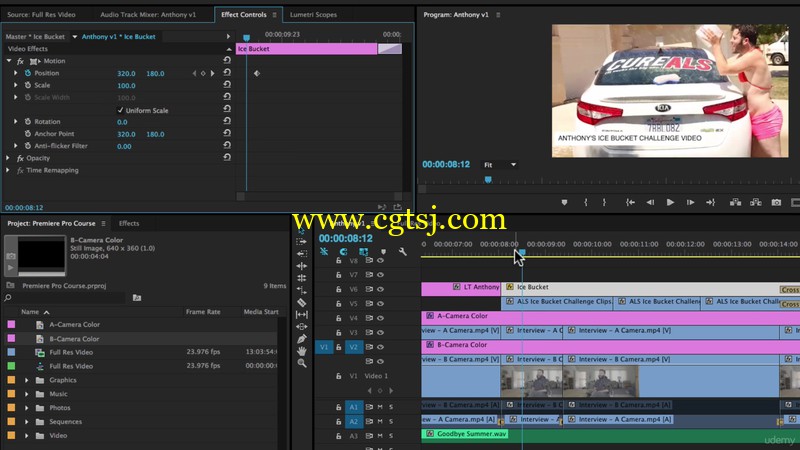Select A-Camera Color in project list
The image size is (800, 450).
(74, 324)
